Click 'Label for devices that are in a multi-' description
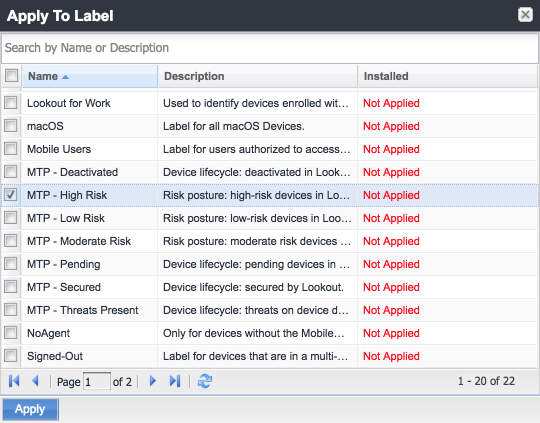The image size is (540, 423). (256, 356)
